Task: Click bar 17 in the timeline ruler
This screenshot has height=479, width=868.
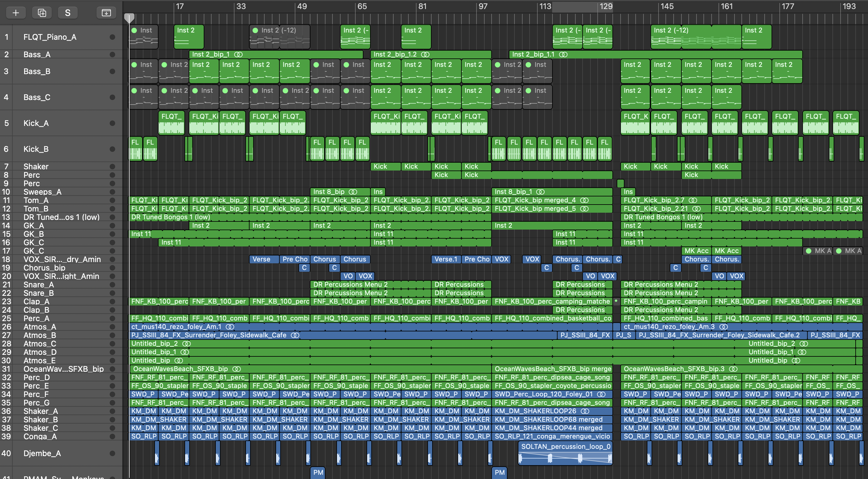Action: [x=180, y=6]
